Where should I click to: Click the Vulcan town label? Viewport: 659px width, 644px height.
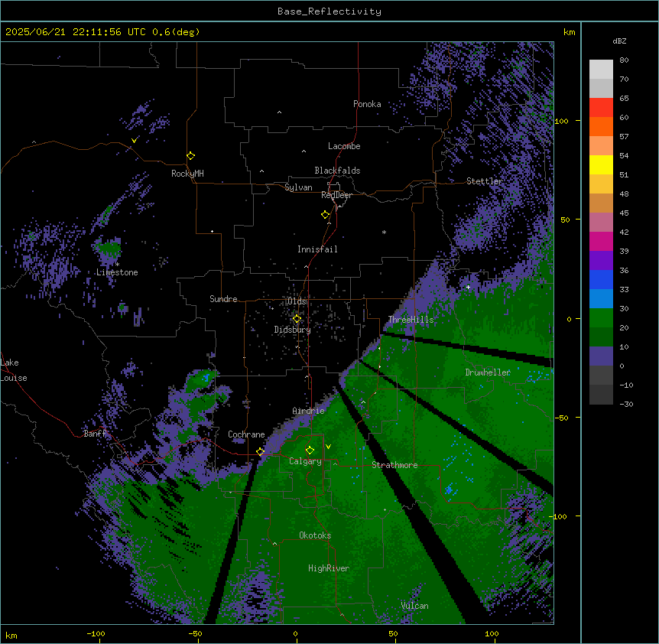pos(414,606)
